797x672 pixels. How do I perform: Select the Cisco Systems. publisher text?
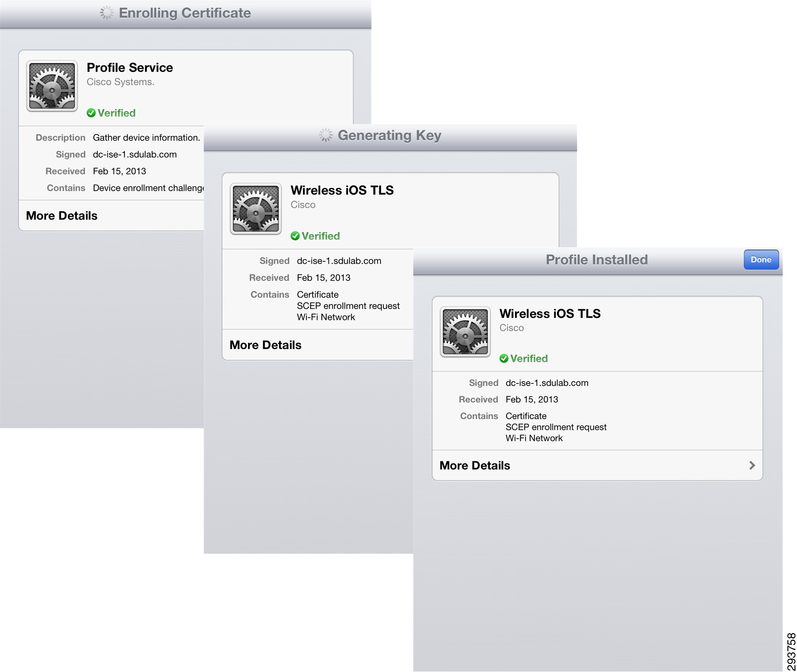(121, 82)
